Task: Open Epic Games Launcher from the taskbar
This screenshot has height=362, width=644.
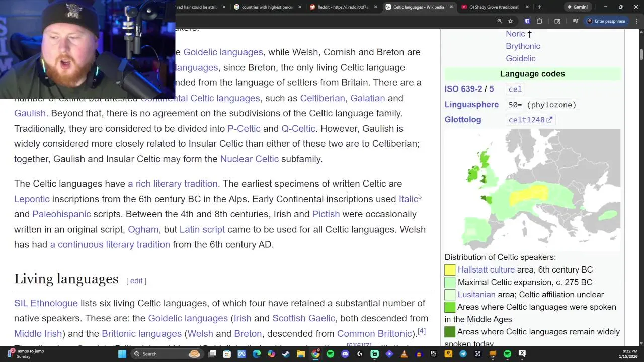Action: [433, 354]
